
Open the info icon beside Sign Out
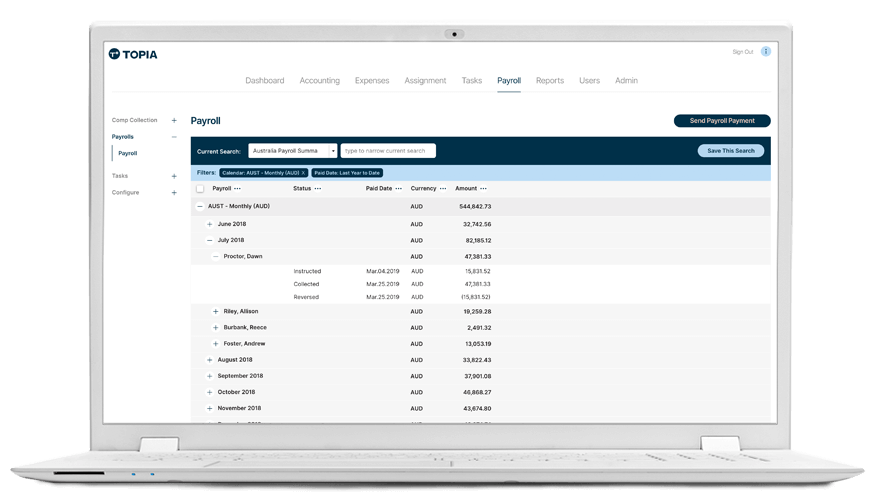766,52
